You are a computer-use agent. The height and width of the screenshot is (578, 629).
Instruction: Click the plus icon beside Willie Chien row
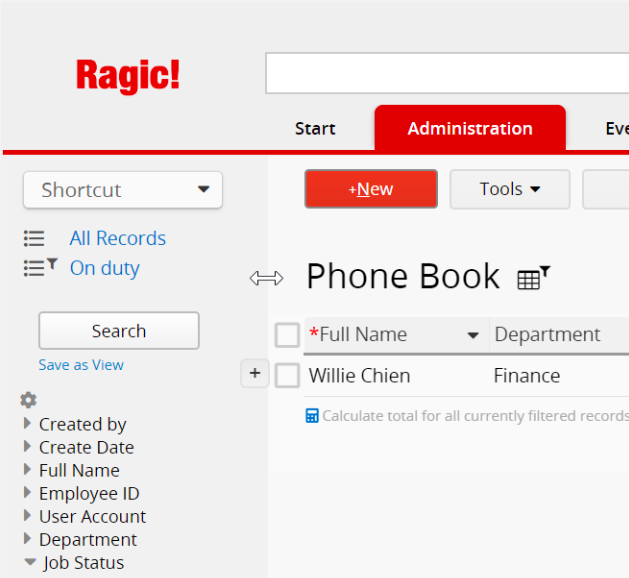pyautogui.click(x=255, y=373)
